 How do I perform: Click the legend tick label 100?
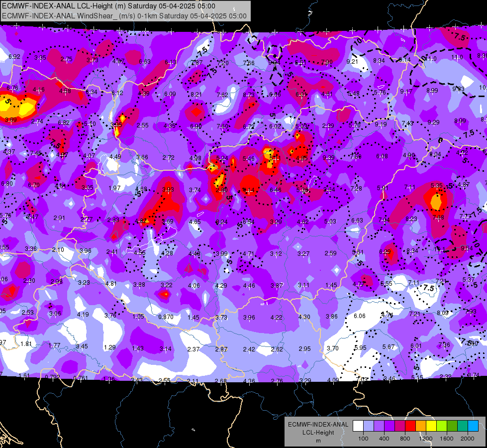coord(363,439)
